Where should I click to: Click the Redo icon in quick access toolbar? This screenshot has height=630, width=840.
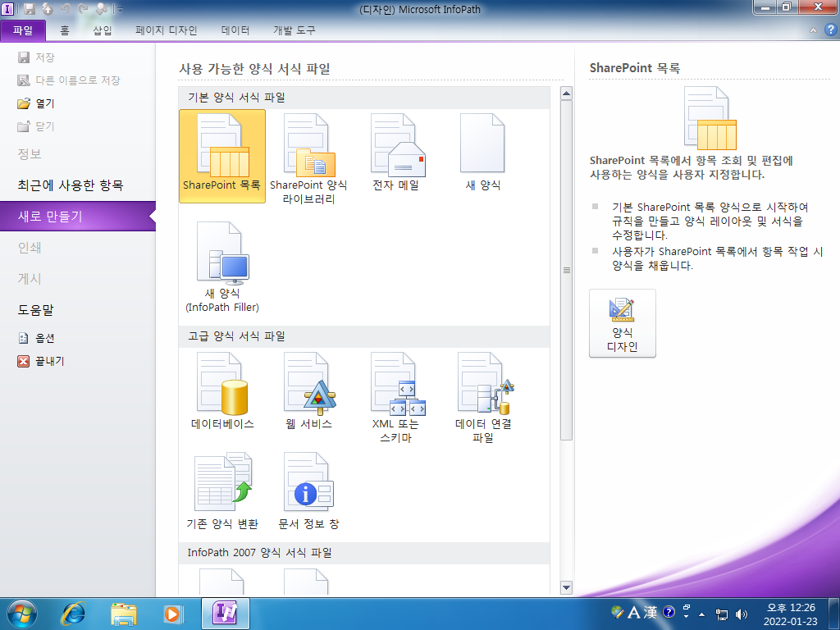[83, 9]
